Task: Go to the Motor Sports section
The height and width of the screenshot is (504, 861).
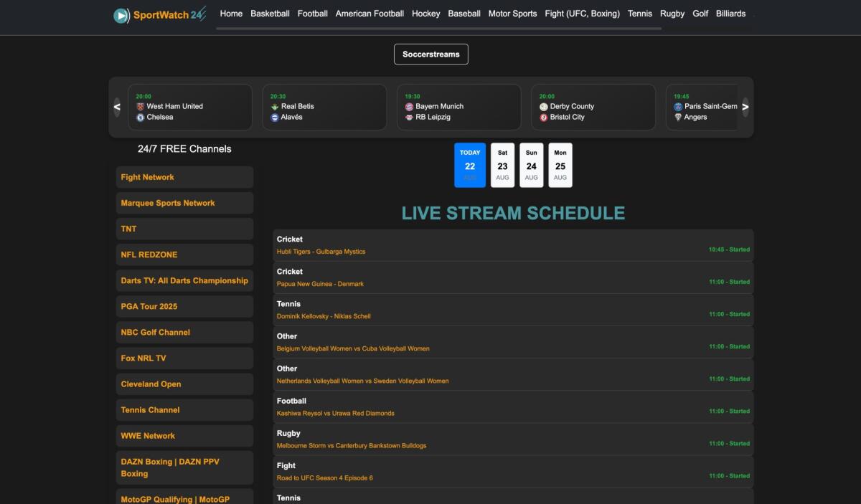Action: click(x=512, y=14)
